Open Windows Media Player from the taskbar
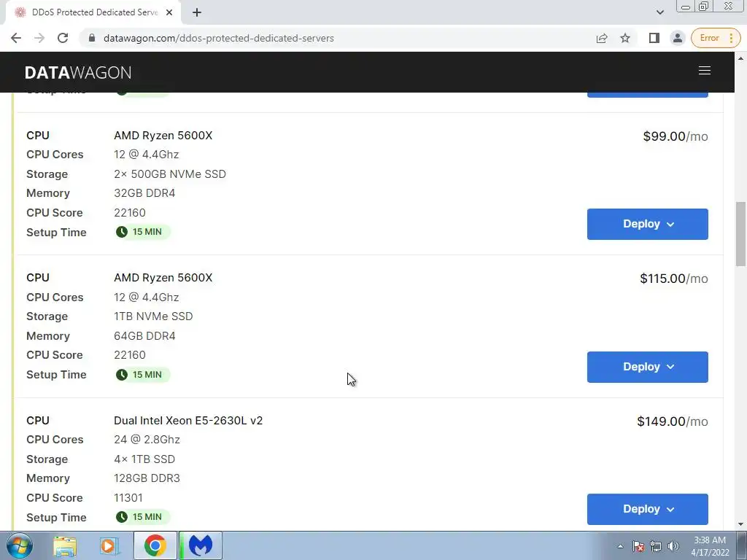 click(109, 545)
